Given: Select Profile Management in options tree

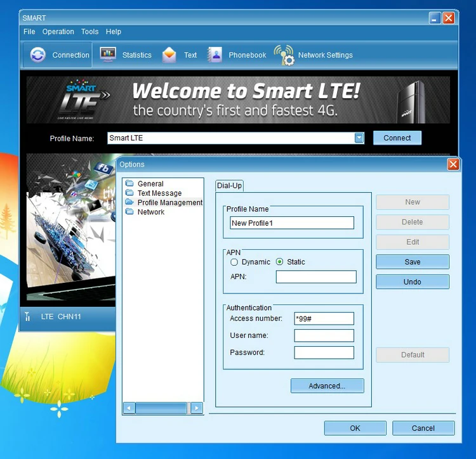Looking at the screenshot, I should (169, 202).
